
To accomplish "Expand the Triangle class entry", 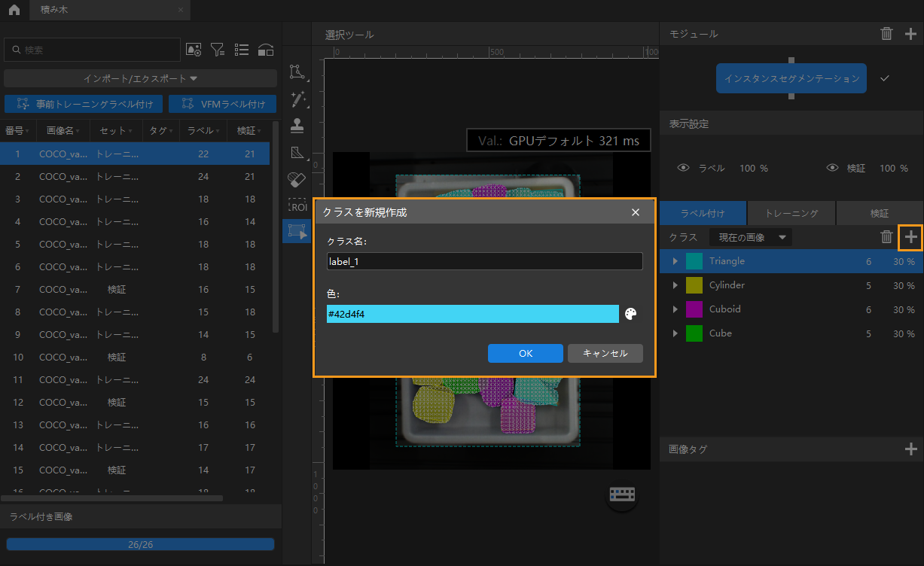I will coord(675,261).
